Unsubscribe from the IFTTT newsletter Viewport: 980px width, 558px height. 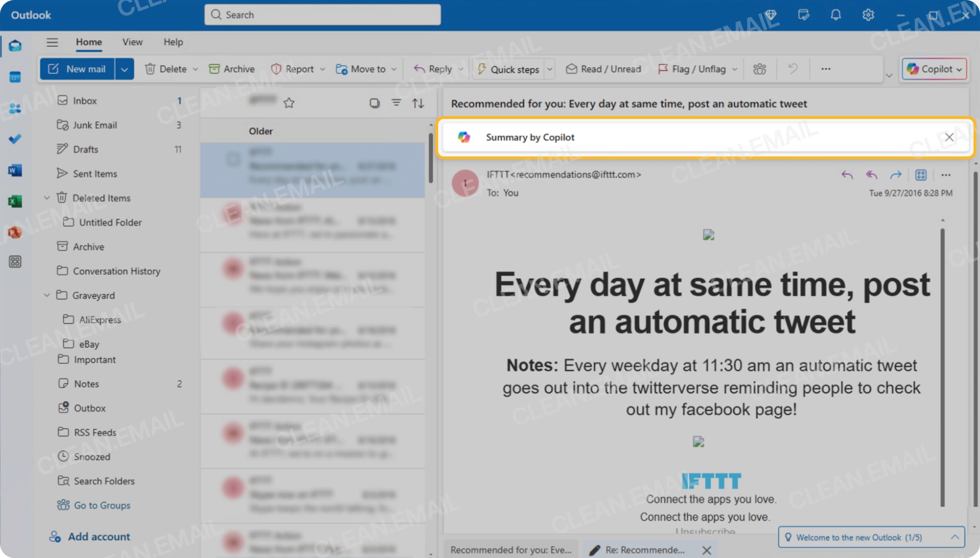pyautogui.click(x=705, y=532)
